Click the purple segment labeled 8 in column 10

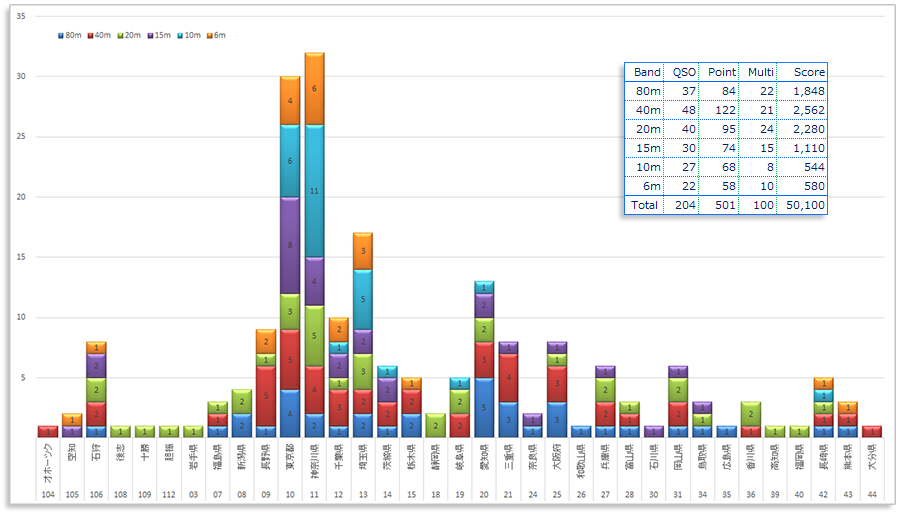(x=290, y=245)
